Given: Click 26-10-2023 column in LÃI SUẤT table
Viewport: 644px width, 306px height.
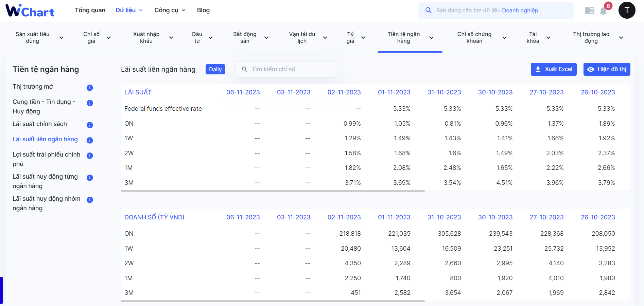Looking at the screenshot, I should (598, 92).
